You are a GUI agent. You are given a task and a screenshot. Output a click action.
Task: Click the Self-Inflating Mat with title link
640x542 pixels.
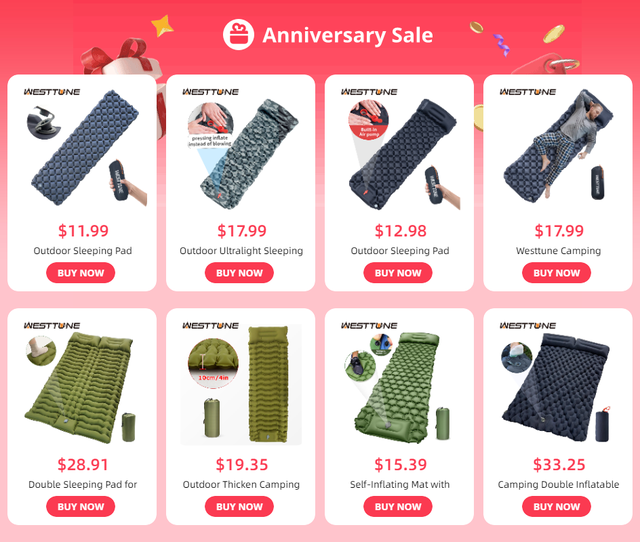(x=400, y=484)
